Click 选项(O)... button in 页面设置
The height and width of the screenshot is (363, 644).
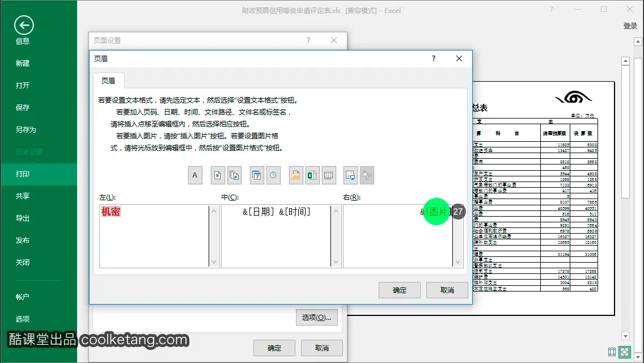(x=317, y=318)
